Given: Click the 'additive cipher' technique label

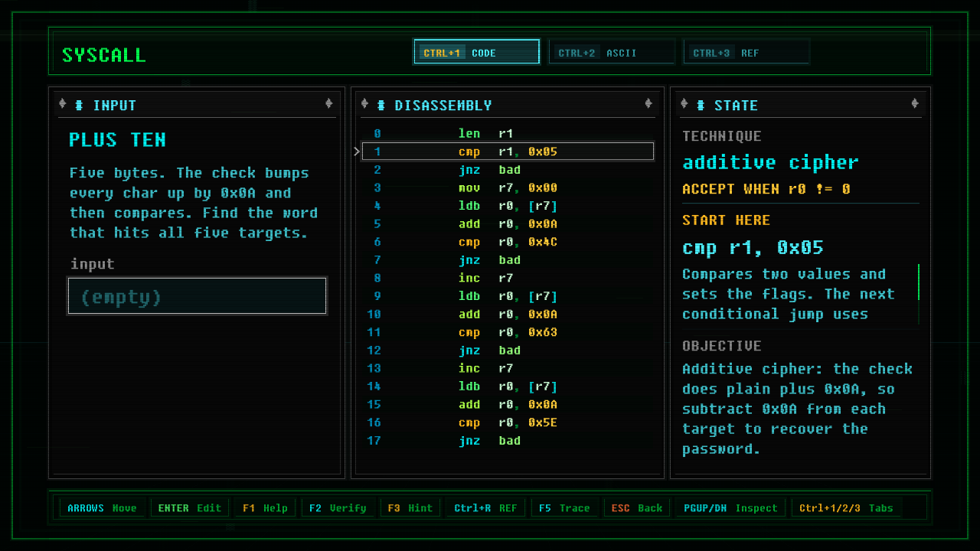Looking at the screenshot, I should point(770,162).
